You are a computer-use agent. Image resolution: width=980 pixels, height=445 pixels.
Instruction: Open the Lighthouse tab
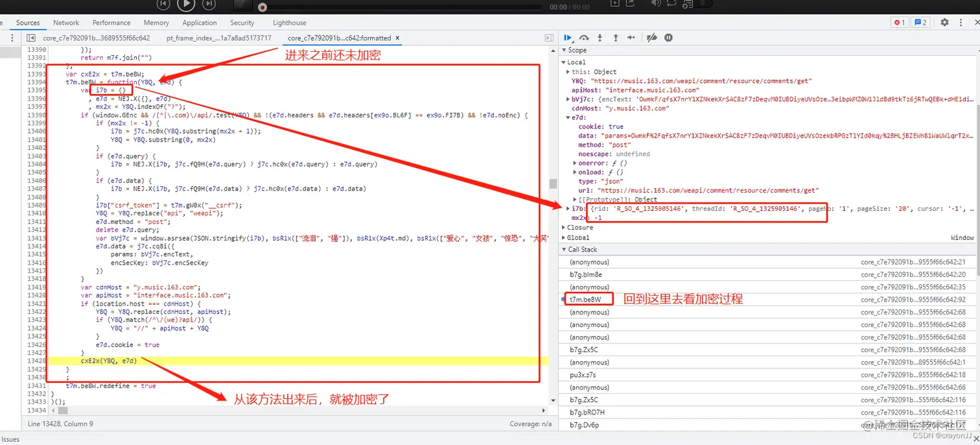[290, 22]
